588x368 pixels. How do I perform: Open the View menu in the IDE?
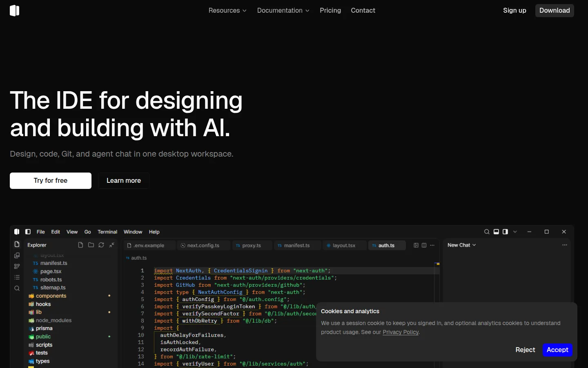point(72,232)
